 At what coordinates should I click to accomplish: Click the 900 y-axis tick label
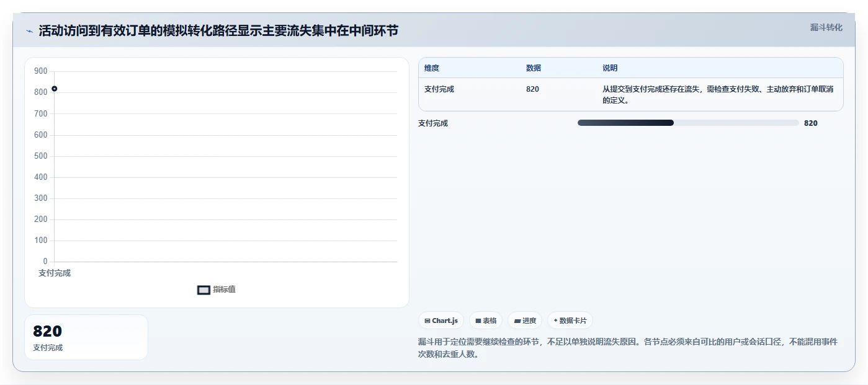(41, 71)
